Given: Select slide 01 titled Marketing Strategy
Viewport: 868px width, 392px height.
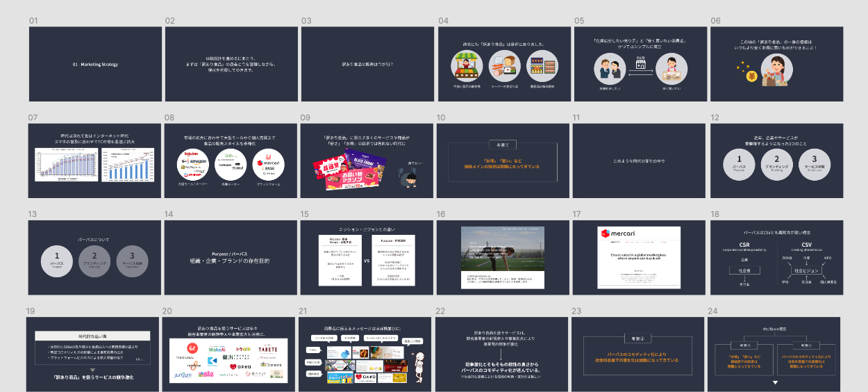Looking at the screenshot, I should 95,64.
